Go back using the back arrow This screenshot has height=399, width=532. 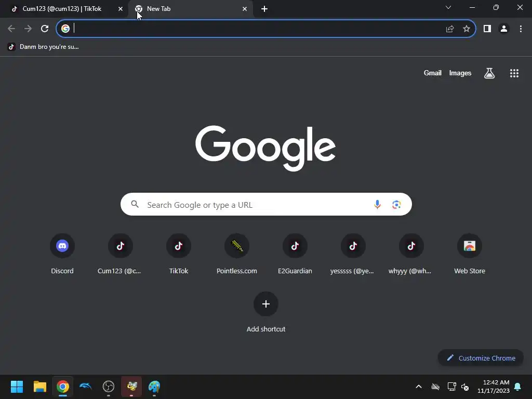[x=11, y=29]
